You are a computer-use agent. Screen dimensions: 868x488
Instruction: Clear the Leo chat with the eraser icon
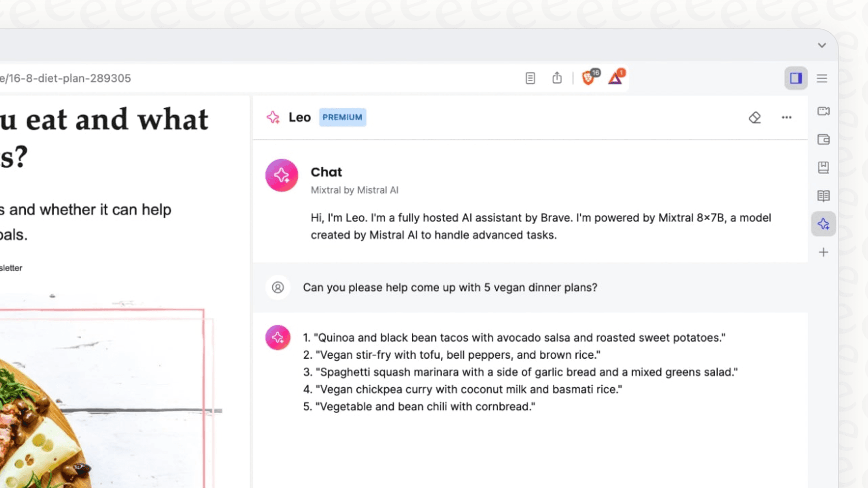tap(755, 118)
